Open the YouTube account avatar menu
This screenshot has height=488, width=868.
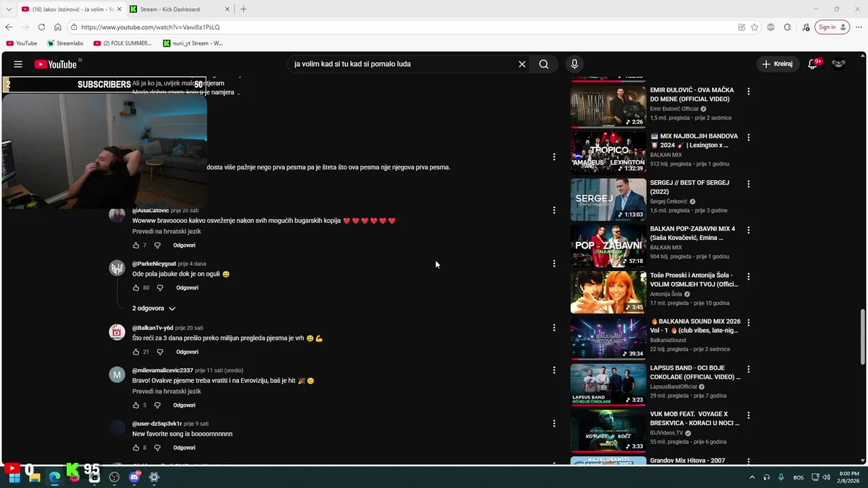pyautogui.click(x=839, y=64)
